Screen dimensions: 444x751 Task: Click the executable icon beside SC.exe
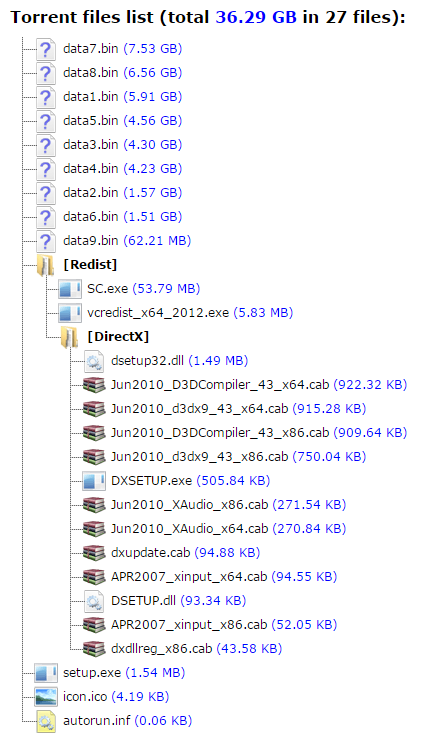click(x=70, y=289)
